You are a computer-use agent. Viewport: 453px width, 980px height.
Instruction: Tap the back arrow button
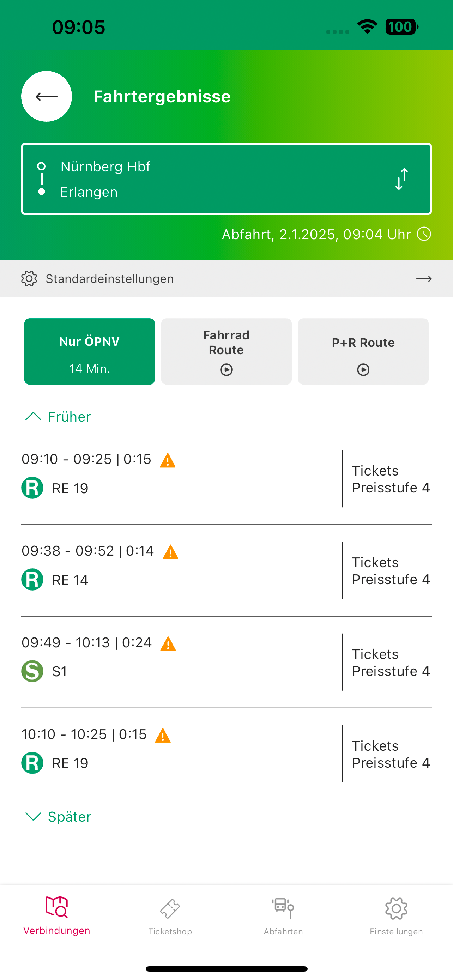pyautogui.click(x=47, y=96)
